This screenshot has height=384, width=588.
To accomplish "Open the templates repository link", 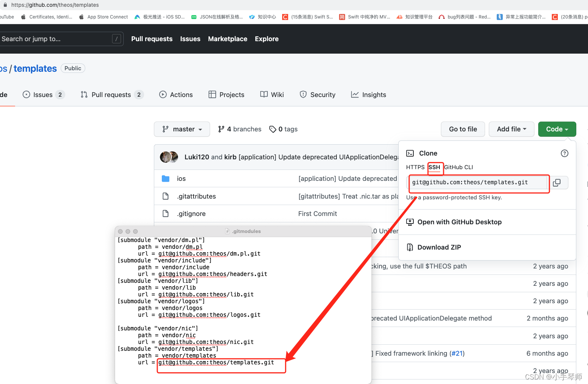I will [x=35, y=68].
